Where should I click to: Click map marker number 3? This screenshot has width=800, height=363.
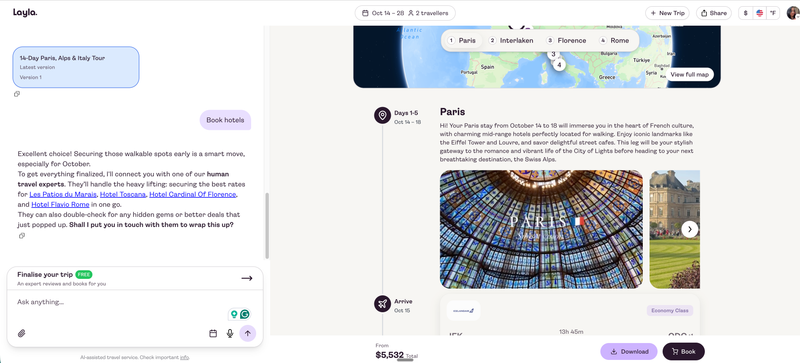(x=553, y=54)
